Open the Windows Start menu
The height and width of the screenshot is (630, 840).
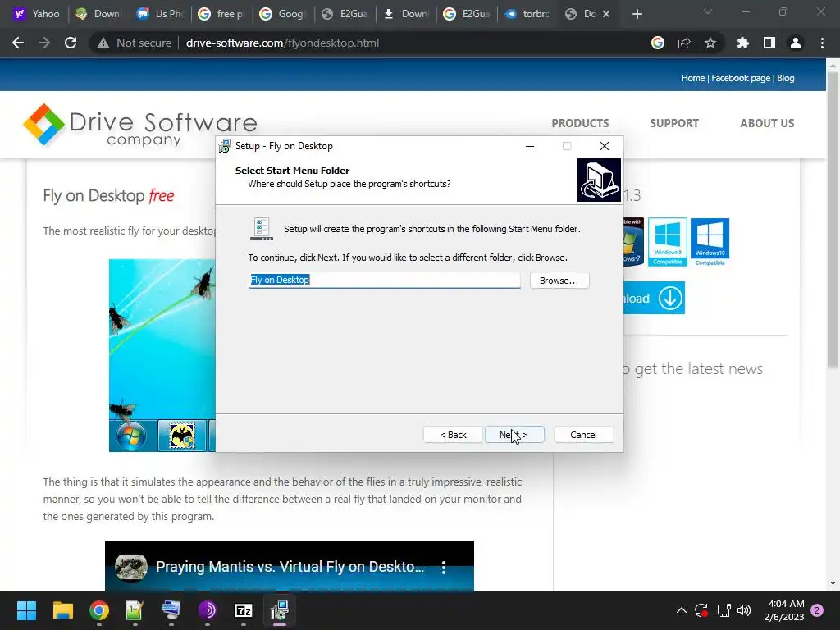tap(26, 610)
